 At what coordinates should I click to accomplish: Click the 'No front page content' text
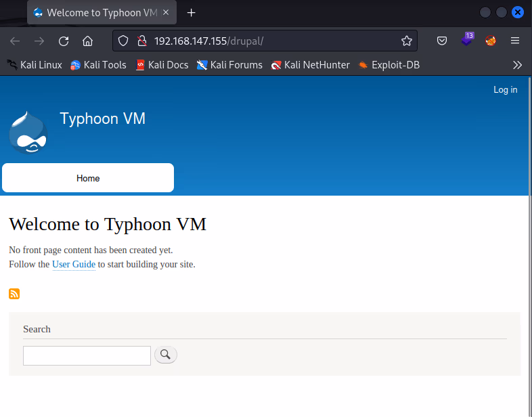click(91, 250)
